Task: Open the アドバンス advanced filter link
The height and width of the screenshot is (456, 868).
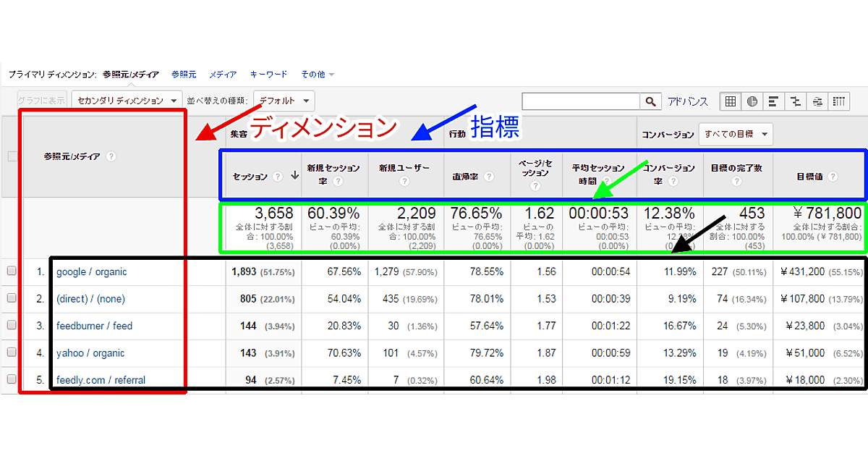Action: [x=688, y=101]
